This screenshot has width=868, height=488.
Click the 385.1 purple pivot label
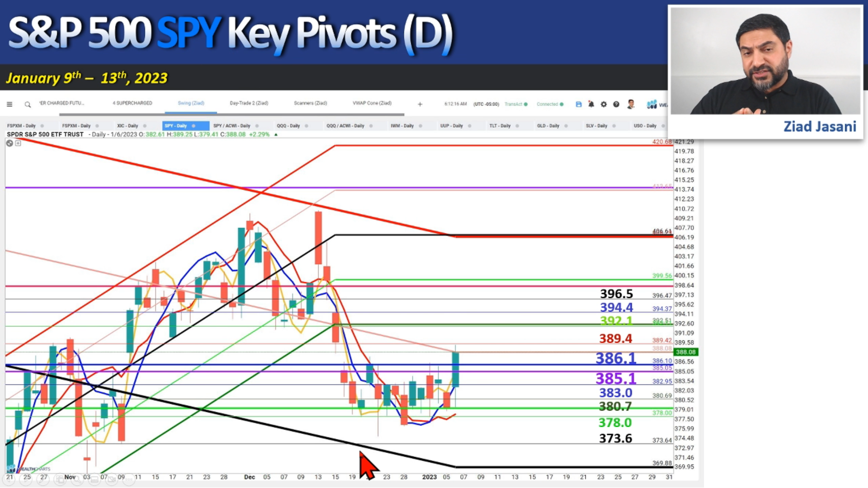pyautogui.click(x=616, y=378)
